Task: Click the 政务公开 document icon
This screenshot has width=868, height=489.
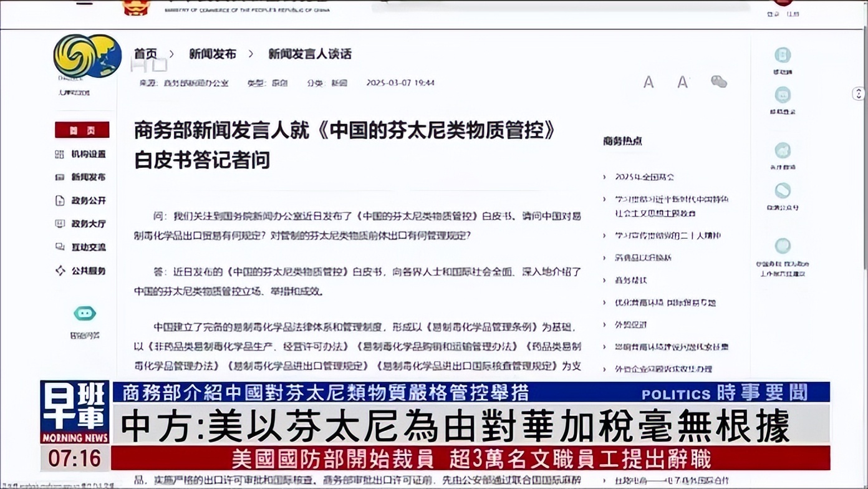Action: pos(60,201)
